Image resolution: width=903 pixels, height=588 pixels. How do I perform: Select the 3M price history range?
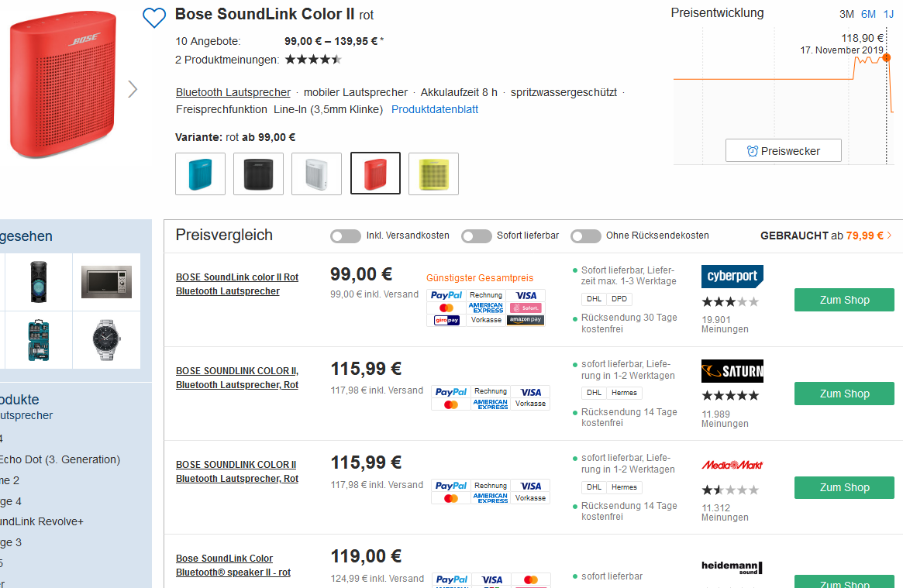(x=846, y=14)
